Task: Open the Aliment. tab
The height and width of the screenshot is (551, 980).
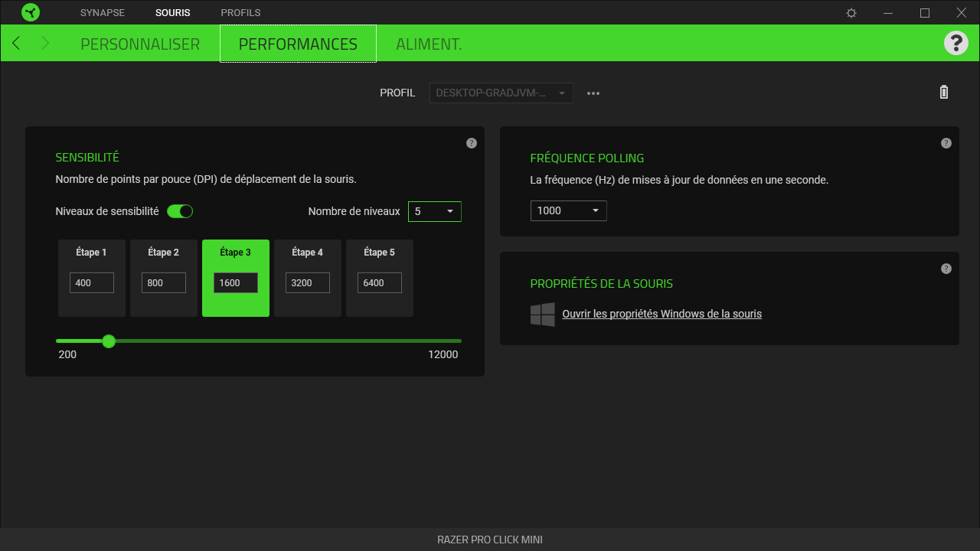Action: coord(429,44)
